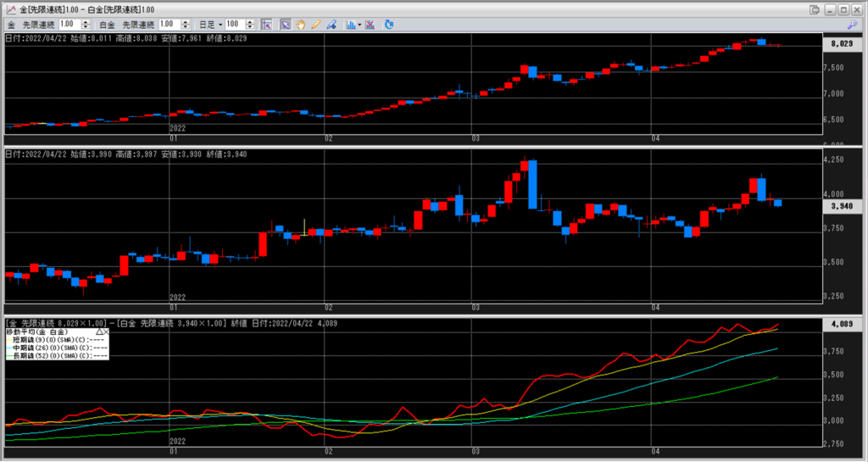Viewport: 868px width, 462px height.
Task: Click the delete indicator chart icon
Action: pos(370,25)
